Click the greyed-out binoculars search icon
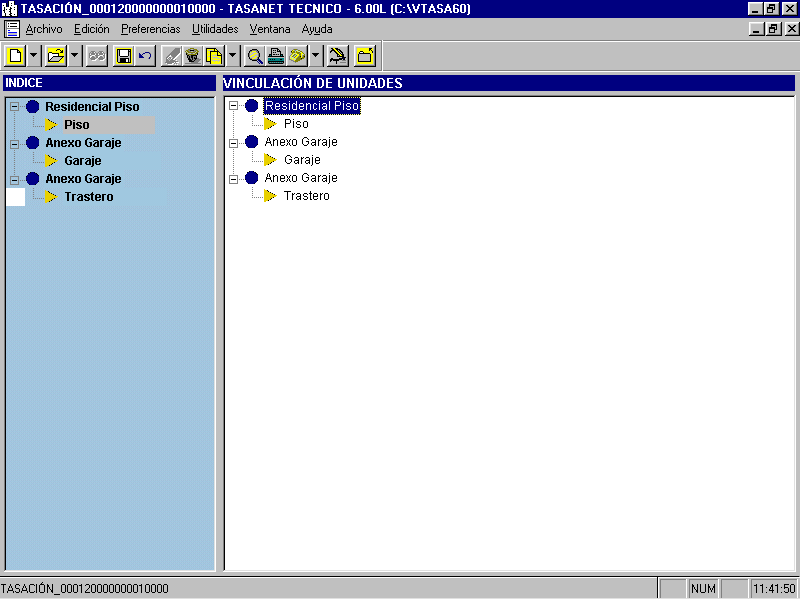Screen dimensions: 800x600 coord(97,56)
